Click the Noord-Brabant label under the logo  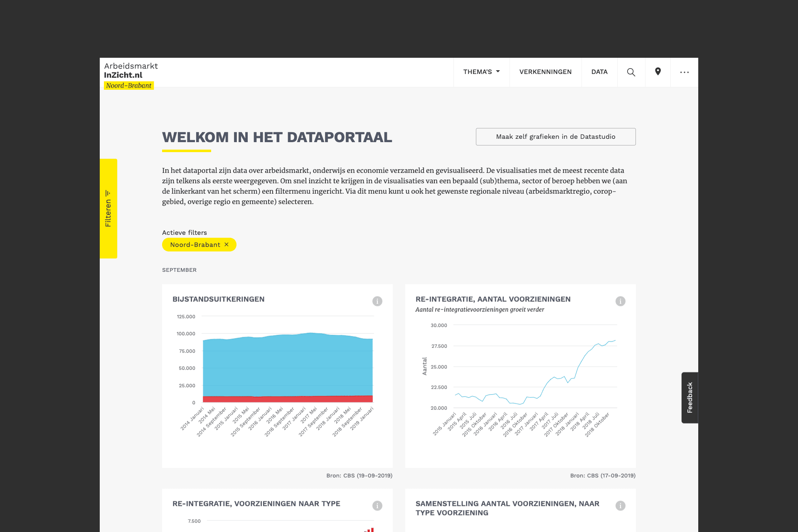[x=128, y=86]
